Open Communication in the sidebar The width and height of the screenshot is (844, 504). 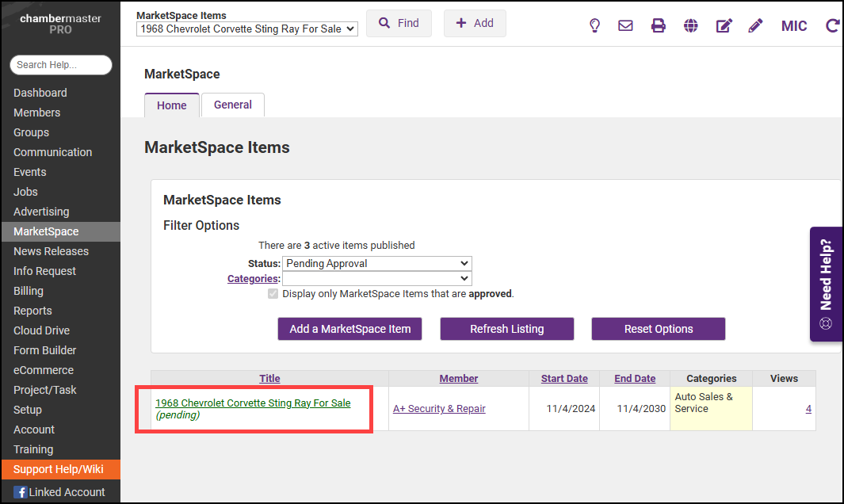53,152
